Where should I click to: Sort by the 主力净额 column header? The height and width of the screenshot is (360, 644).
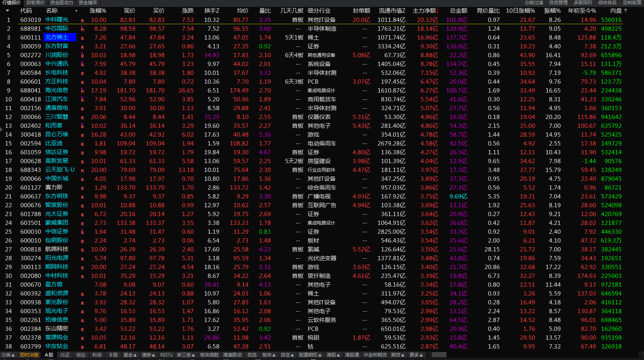[x=425, y=11]
